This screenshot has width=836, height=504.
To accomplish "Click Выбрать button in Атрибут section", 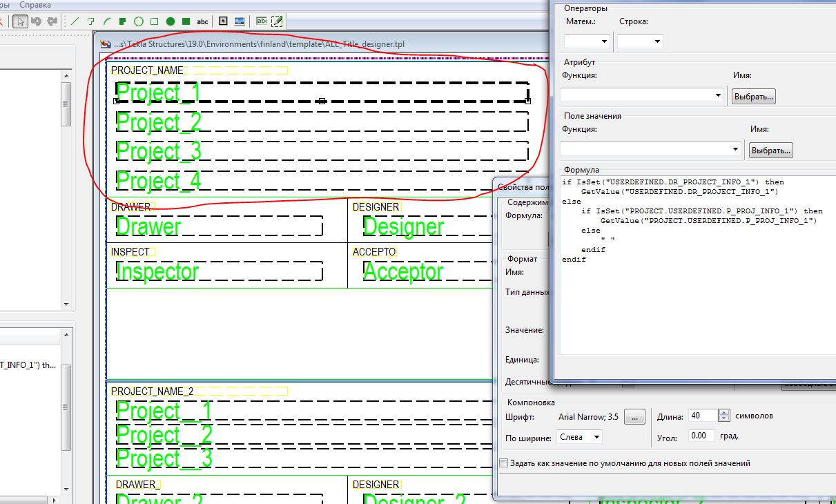I will 754,97.
